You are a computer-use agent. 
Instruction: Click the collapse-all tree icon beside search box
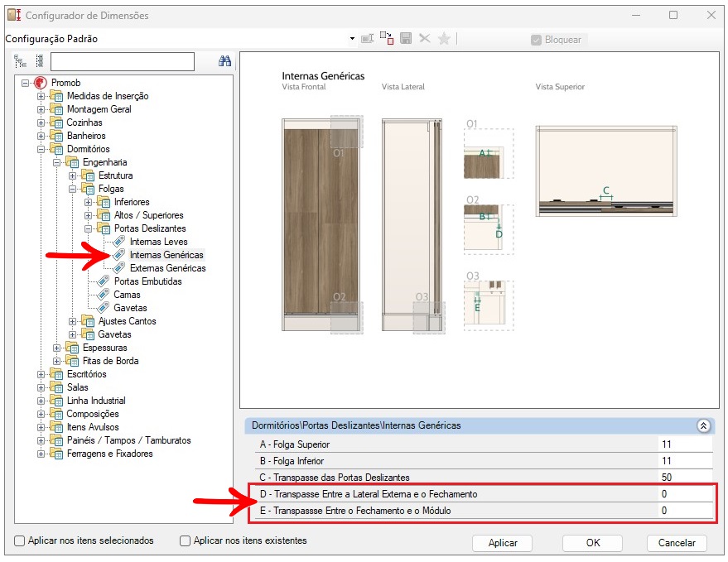(39, 61)
